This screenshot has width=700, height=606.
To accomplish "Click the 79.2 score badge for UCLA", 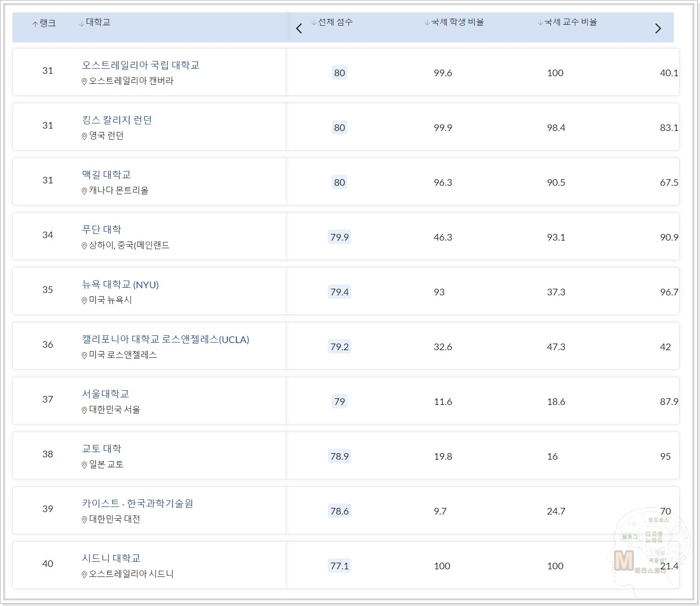I will point(339,347).
